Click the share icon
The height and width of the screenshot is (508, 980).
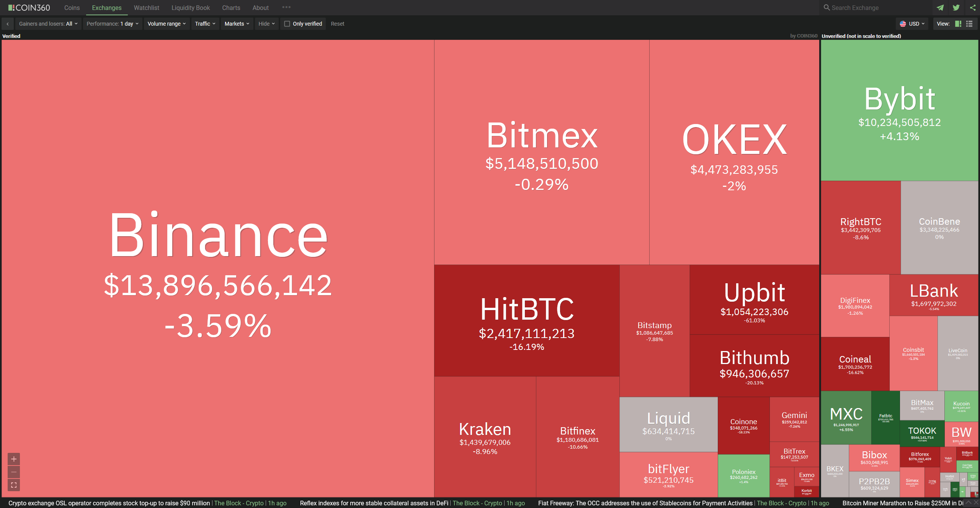pyautogui.click(x=972, y=8)
